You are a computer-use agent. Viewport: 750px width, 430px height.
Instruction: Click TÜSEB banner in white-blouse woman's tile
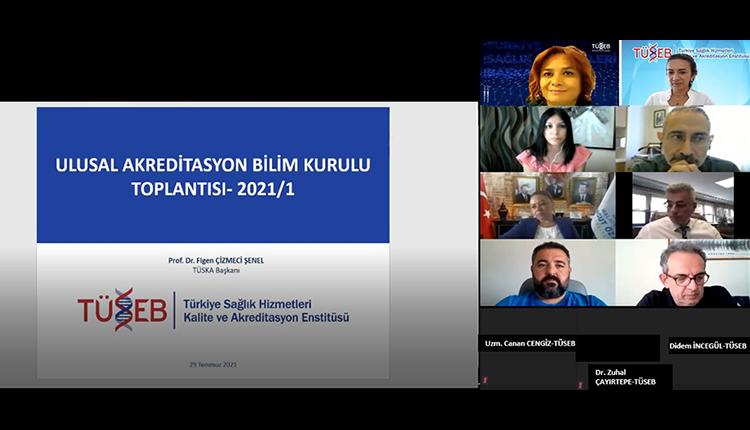[x=691, y=52]
